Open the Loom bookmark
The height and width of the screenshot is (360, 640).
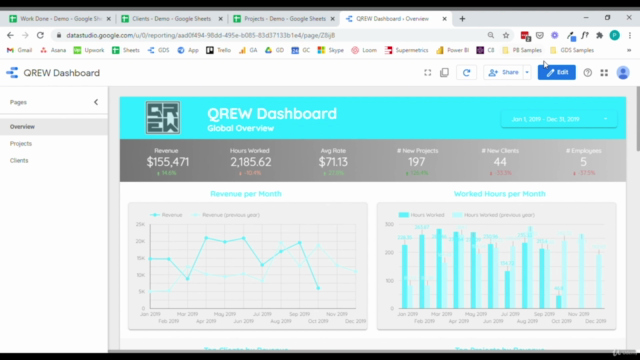click(364, 50)
